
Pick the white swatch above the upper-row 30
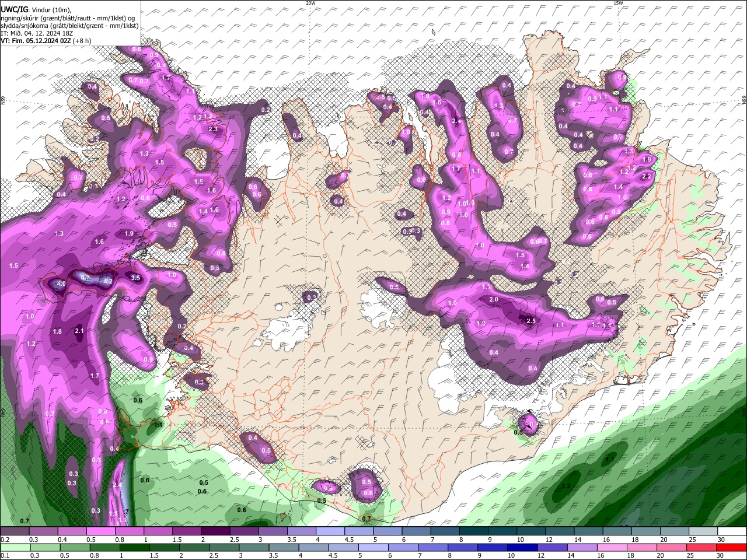click(x=732, y=531)
